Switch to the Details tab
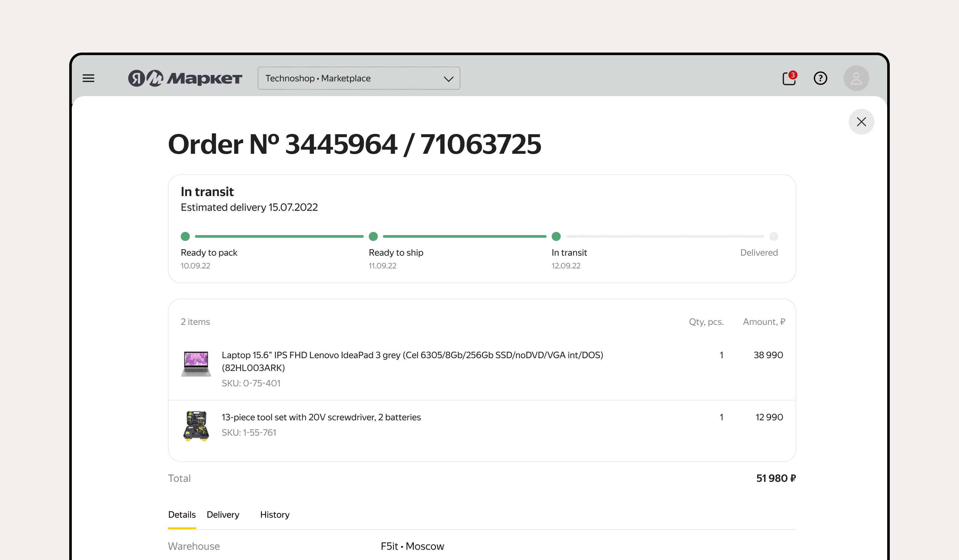This screenshot has width=959, height=560. (182, 515)
